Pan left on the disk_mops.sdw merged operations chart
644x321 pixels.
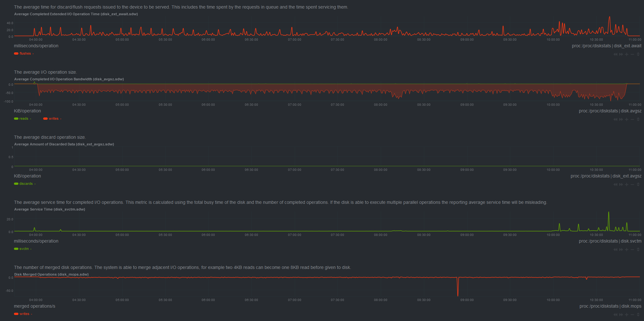click(615, 315)
